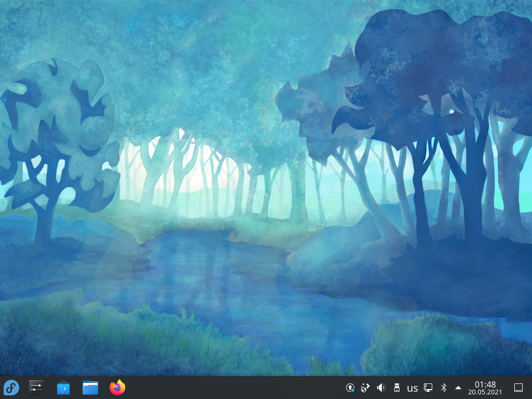Switch the 'us' keyboard layout indicator
The image size is (532, 399).
pyautogui.click(x=412, y=388)
